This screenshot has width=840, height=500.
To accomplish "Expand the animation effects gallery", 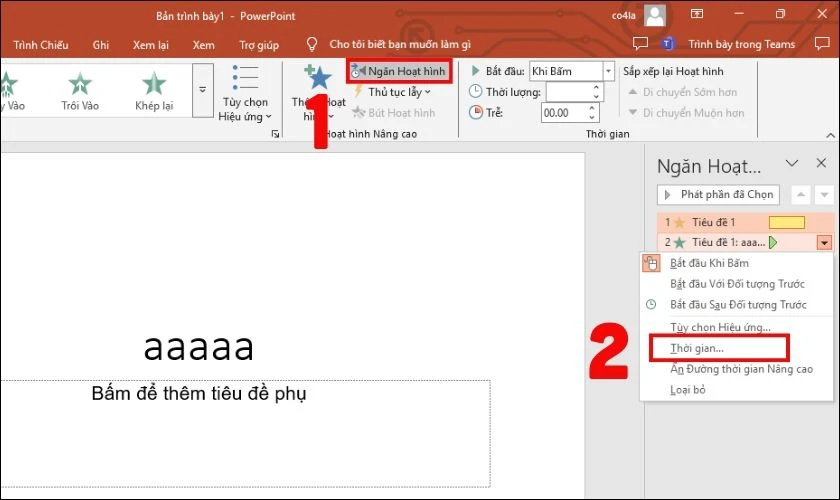I will (202, 90).
